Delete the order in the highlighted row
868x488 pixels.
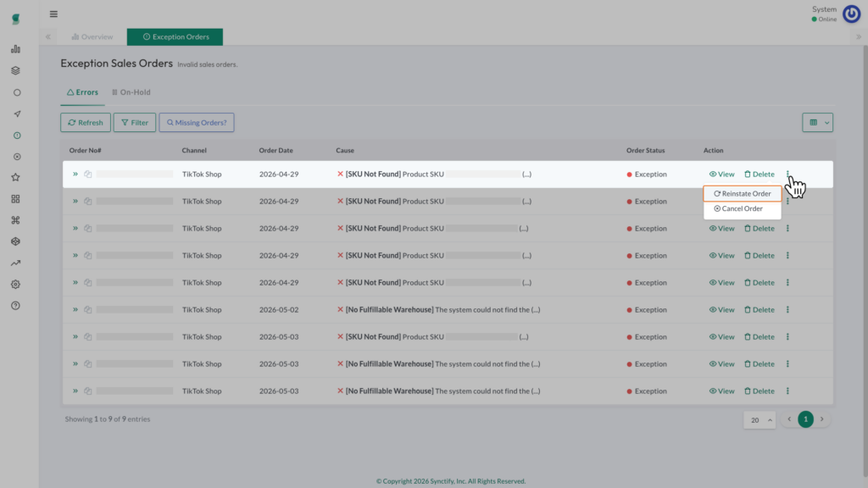coord(759,175)
